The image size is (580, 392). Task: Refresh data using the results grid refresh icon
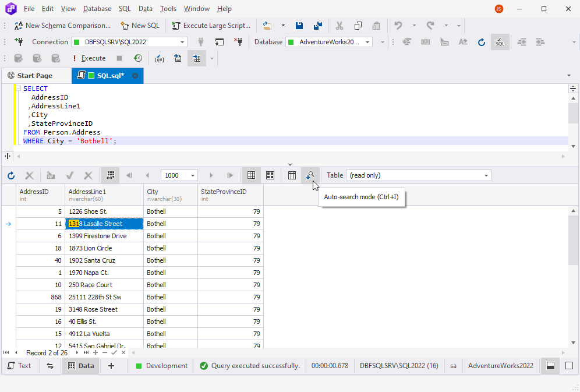pos(11,175)
